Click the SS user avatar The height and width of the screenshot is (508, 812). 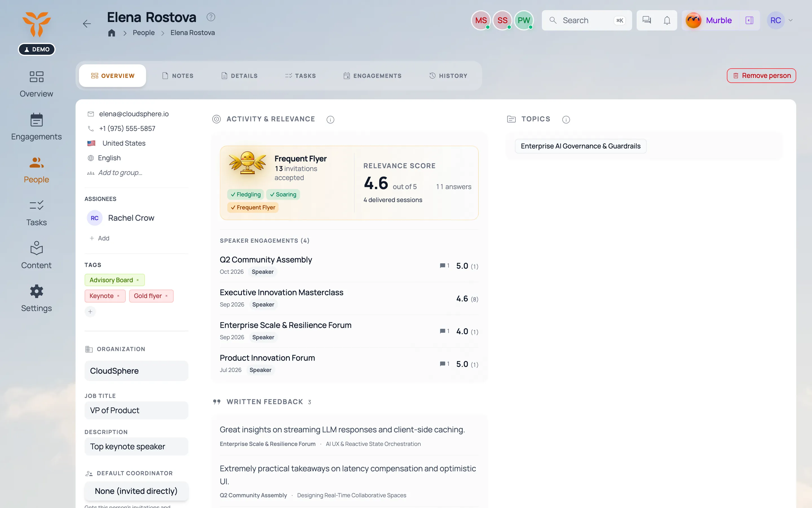pos(502,20)
